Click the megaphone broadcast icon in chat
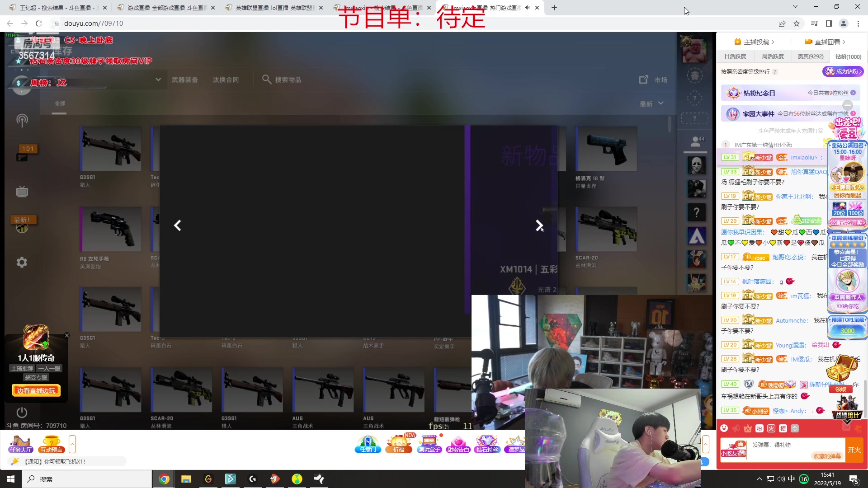 click(736, 428)
